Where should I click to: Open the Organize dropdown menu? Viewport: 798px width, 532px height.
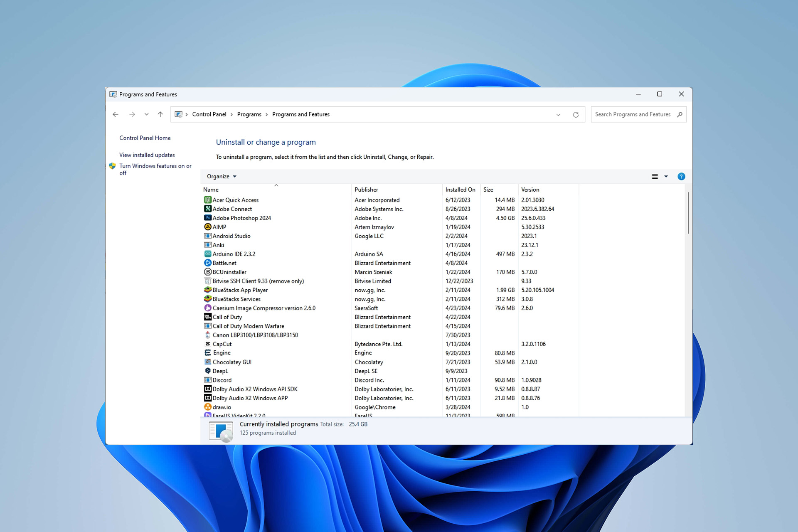[222, 177]
